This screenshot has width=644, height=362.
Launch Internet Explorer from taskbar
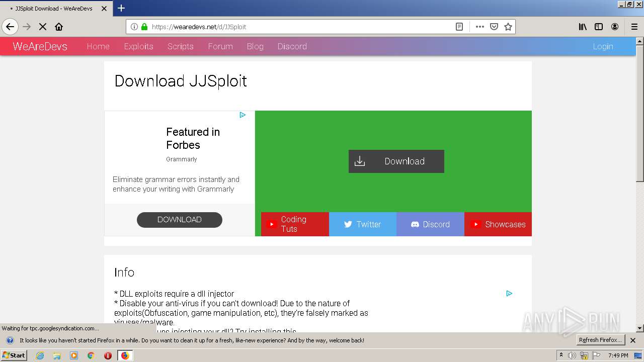[x=40, y=355]
